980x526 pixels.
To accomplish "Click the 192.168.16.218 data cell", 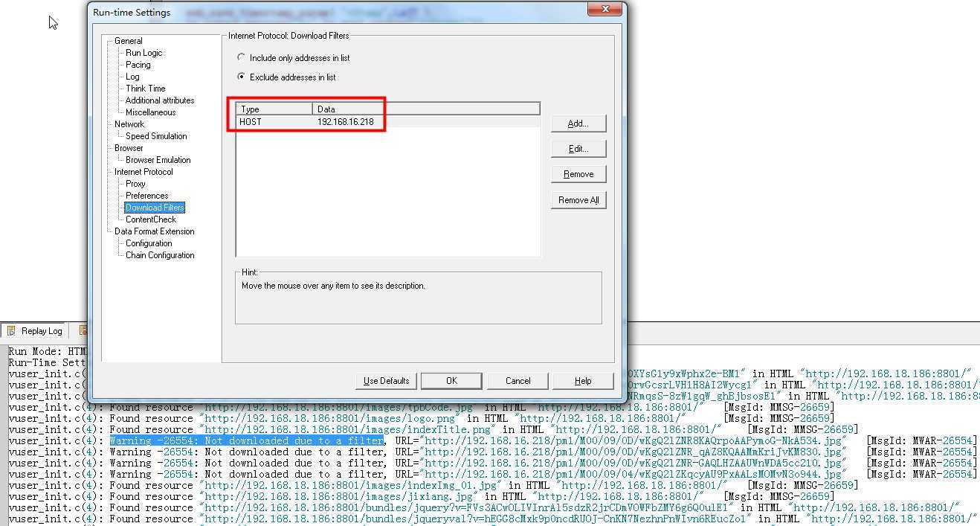I will [x=345, y=121].
